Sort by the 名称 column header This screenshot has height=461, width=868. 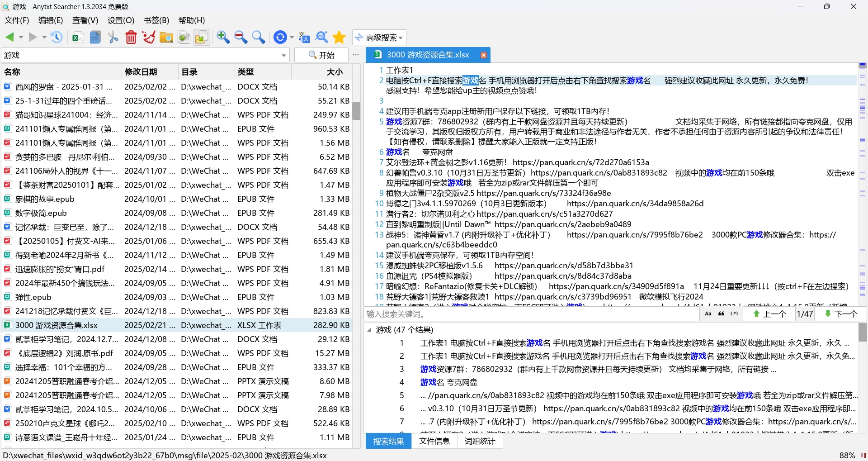pyautogui.click(x=61, y=72)
